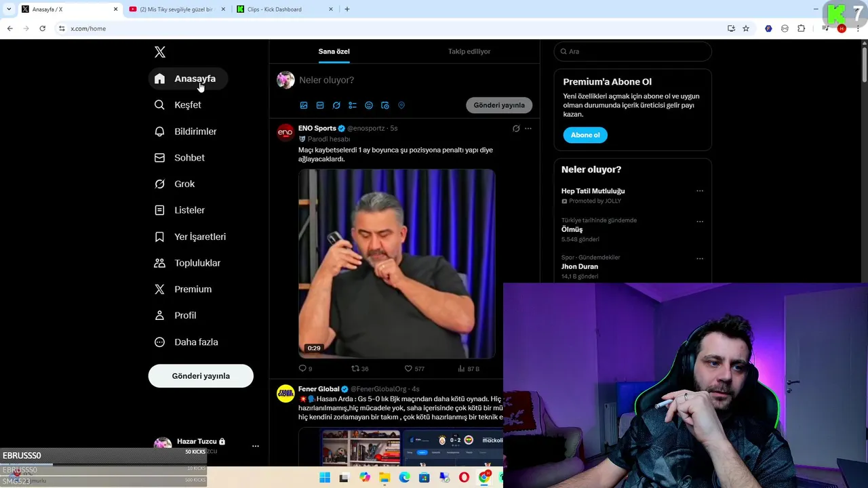Open Keşfet in the sidebar
868x488 pixels.
tap(178, 105)
